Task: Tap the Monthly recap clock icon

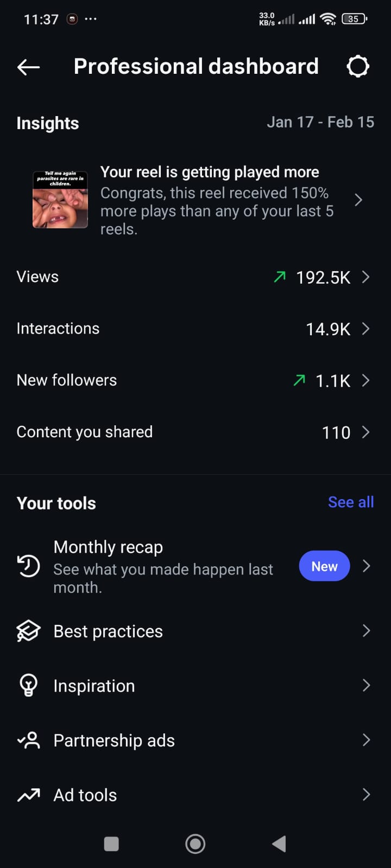Action: (x=28, y=566)
